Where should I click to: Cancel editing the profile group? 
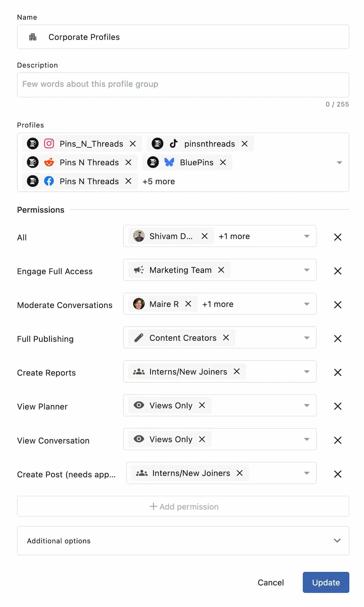pyautogui.click(x=271, y=582)
